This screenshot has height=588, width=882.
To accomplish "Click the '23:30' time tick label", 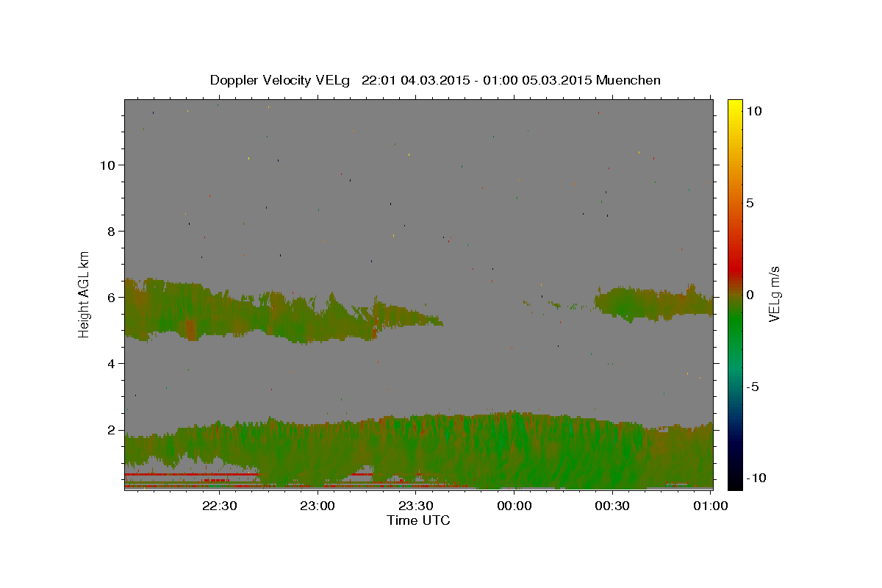I will (415, 506).
